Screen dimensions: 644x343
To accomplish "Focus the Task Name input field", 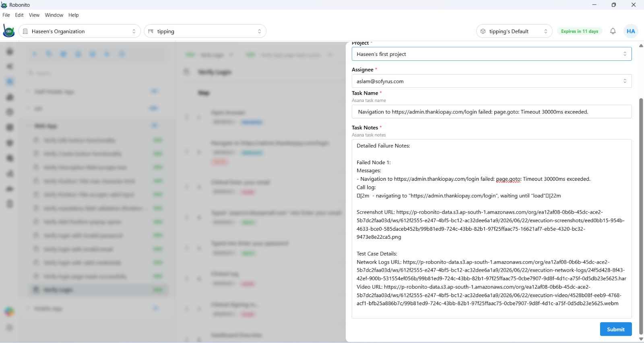I will 491,112.
